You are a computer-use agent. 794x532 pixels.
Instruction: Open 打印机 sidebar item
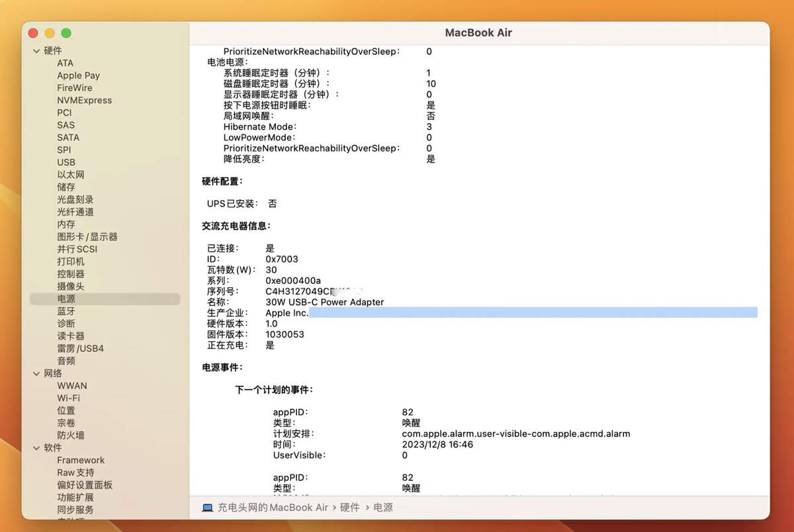(x=71, y=261)
